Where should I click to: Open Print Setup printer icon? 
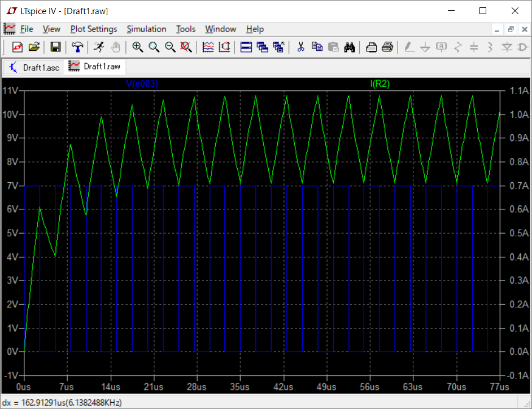tap(371, 47)
